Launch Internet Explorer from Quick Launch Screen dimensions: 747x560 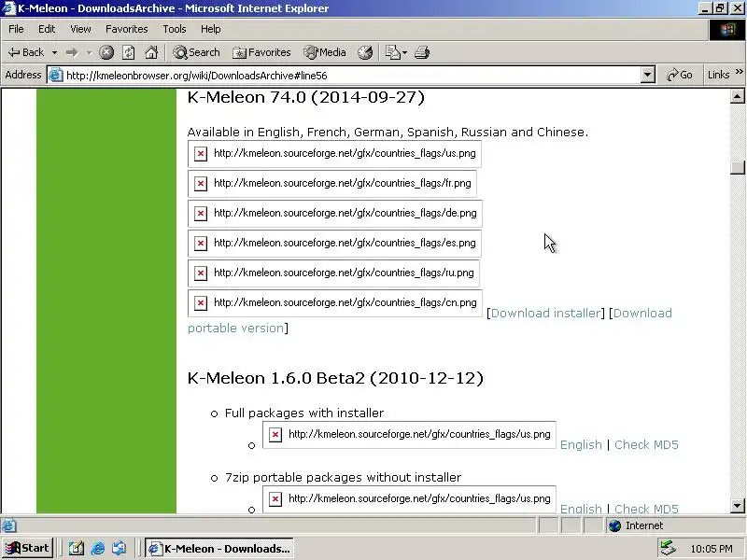point(98,549)
